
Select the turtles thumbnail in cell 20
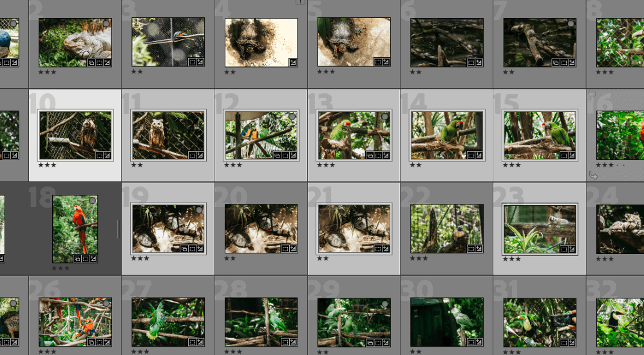[x=261, y=229]
